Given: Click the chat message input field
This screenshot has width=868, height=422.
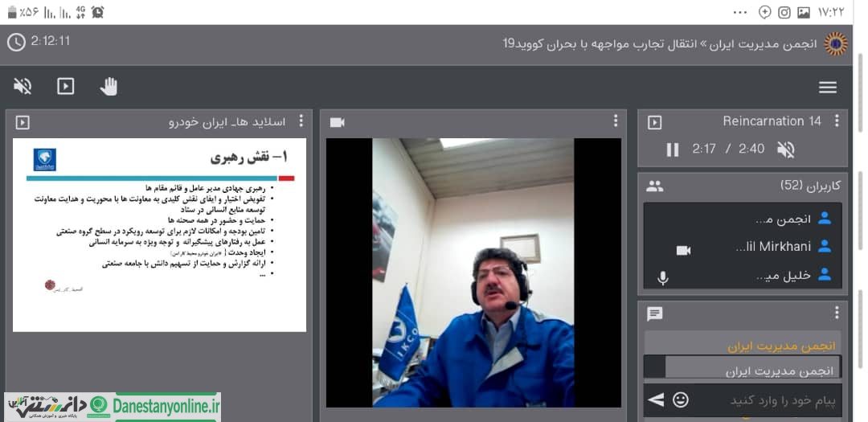Looking at the screenshot, I should (x=769, y=400).
